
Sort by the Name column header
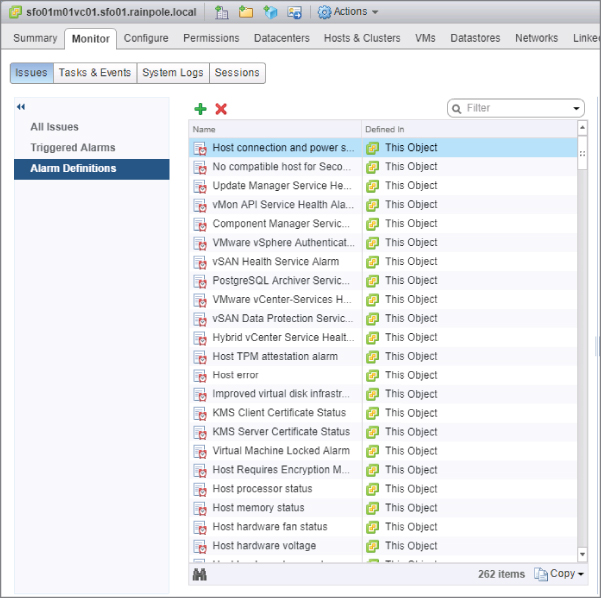[275, 130]
